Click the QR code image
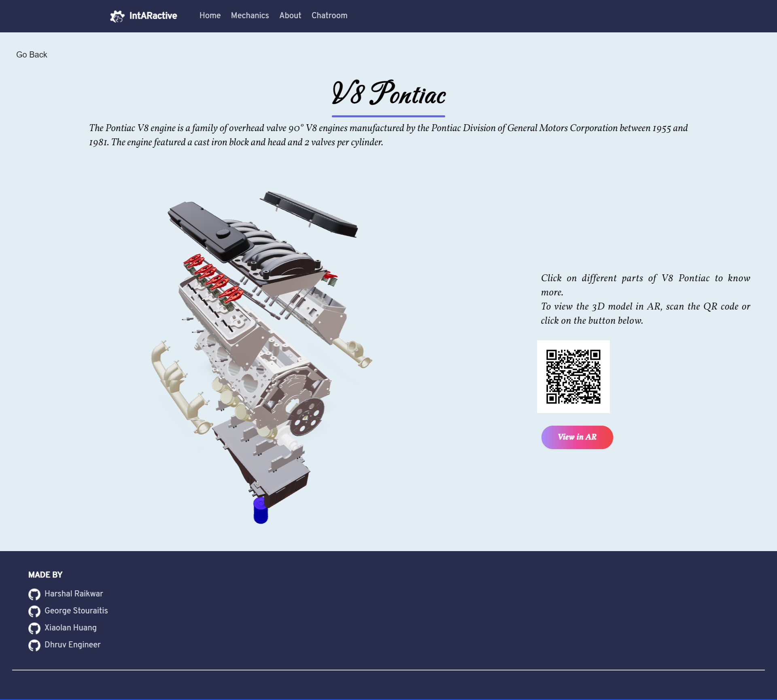The height and width of the screenshot is (700, 777). (573, 377)
